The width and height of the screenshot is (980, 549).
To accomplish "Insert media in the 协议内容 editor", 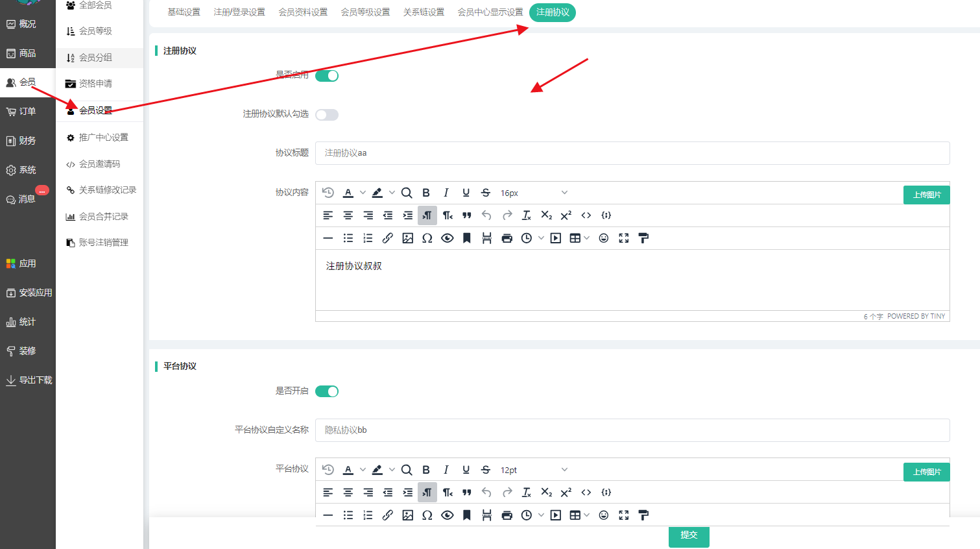I will (556, 238).
